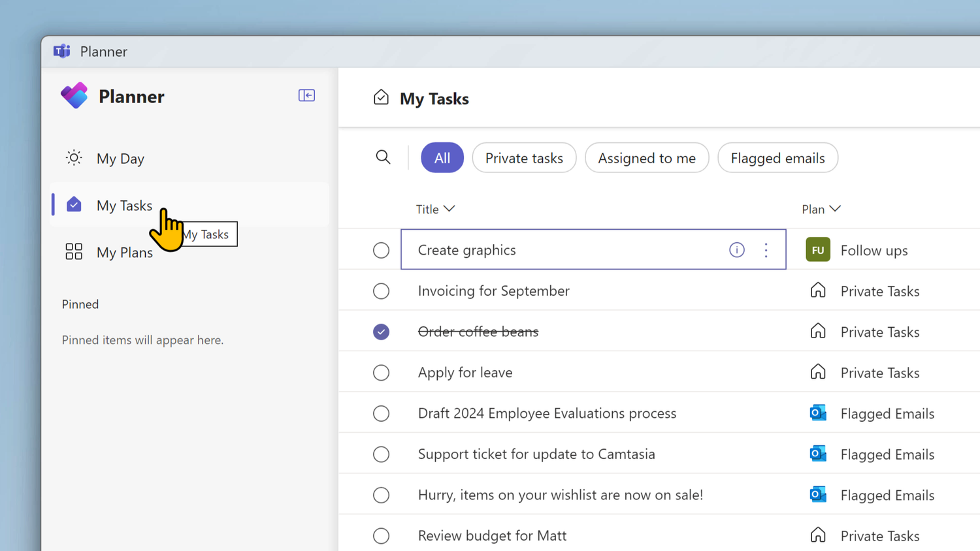Viewport: 980px width, 551px height.
Task: Click the Outlook icon beside Flagged Emails
Action: pos(817,413)
